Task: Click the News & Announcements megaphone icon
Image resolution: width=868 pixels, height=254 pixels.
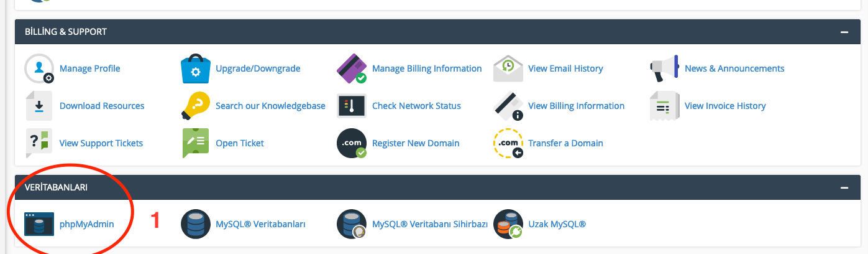Action: [x=665, y=68]
